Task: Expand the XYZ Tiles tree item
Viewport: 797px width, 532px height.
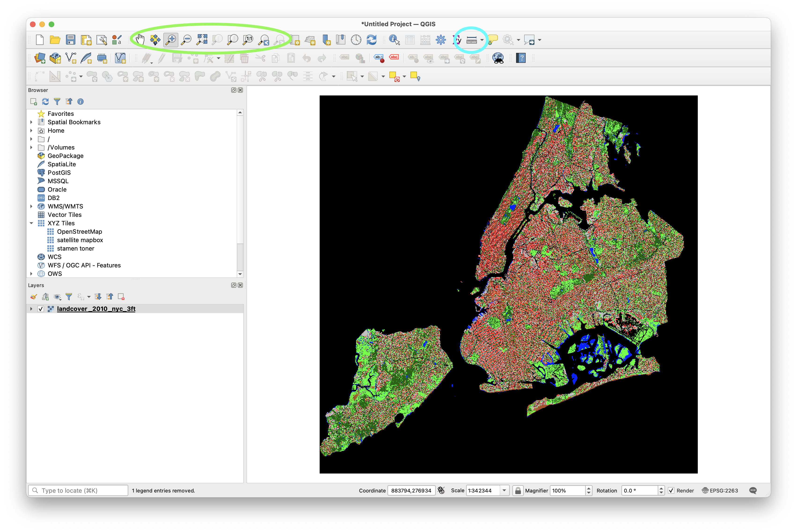Action: (x=32, y=223)
